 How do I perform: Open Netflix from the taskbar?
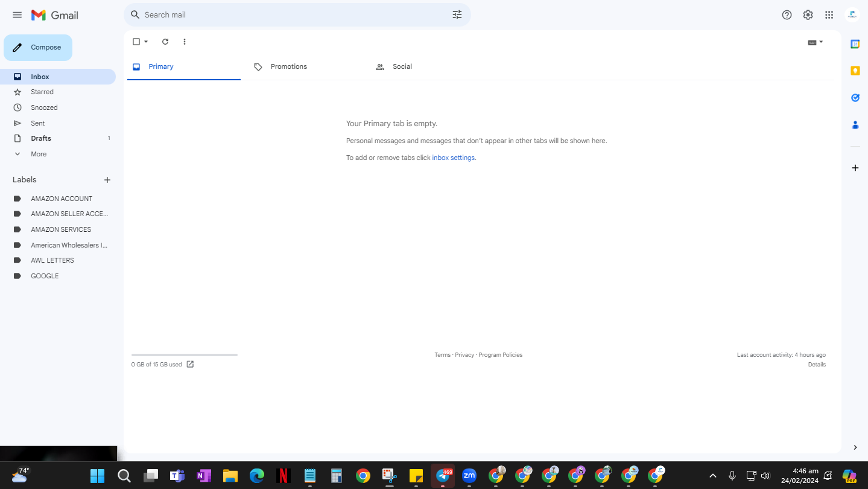[x=283, y=476]
